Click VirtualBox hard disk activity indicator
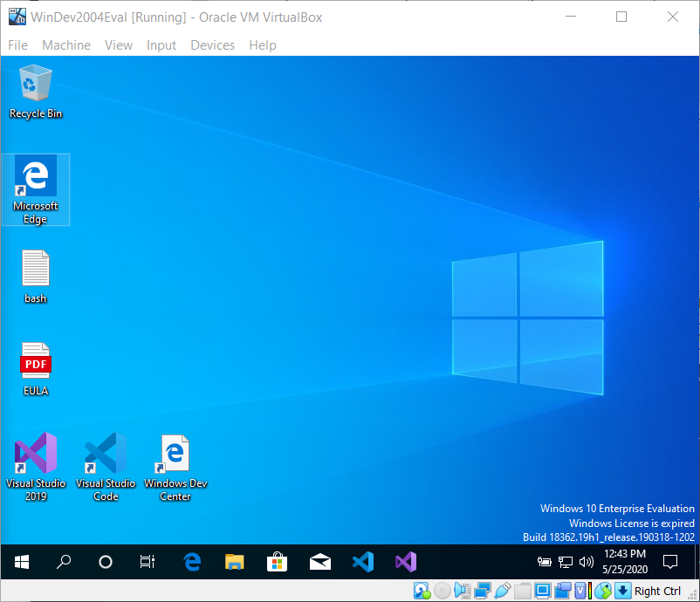 pos(422,591)
